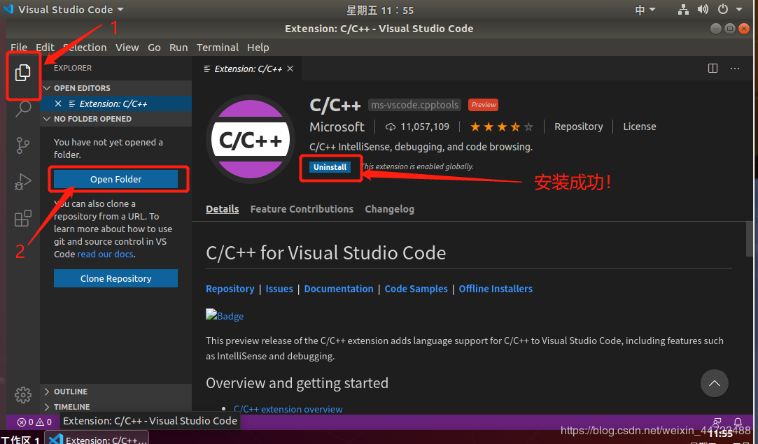This screenshot has height=444, width=758.
Task: Click the C/C++ extension logo
Action: pos(250,139)
